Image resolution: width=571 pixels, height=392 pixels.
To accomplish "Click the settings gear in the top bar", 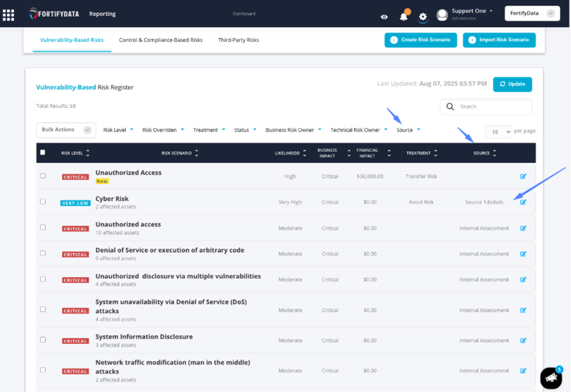I will (x=423, y=17).
